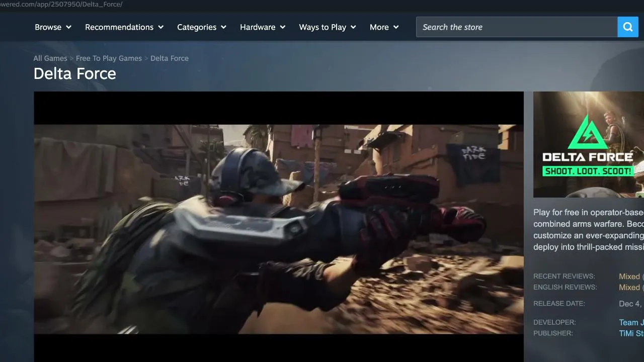
Task: Click the Dec 4 release date text
Action: (x=631, y=304)
